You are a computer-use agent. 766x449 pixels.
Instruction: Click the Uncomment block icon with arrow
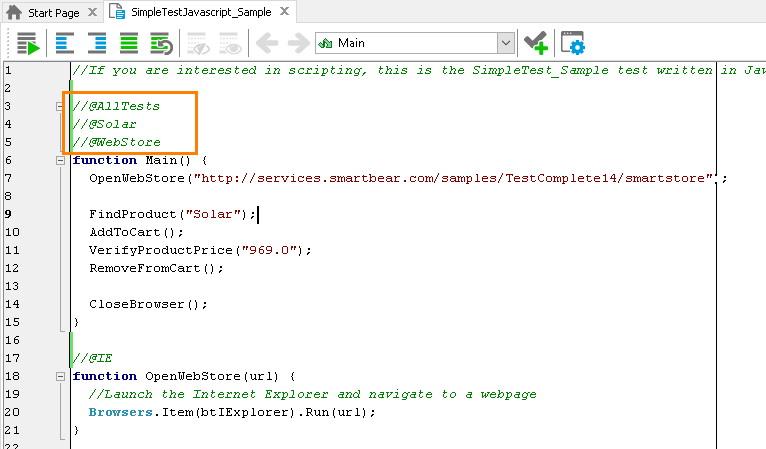tap(160, 43)
